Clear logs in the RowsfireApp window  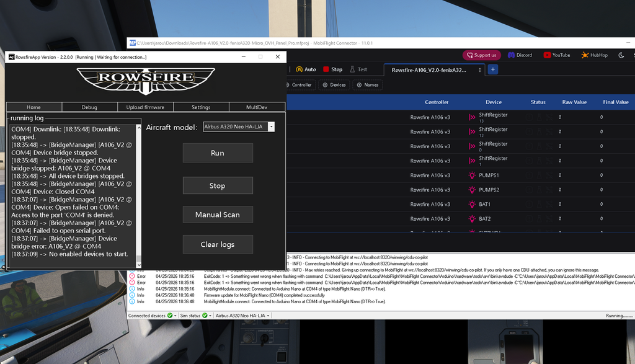(x=218, y=244)
